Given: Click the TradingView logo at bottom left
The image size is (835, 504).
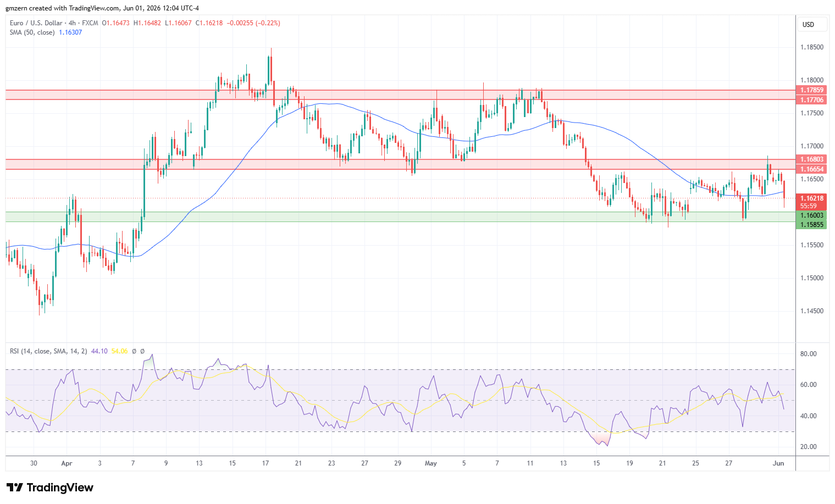Looking at the screenshot, I should click(50, 488).
